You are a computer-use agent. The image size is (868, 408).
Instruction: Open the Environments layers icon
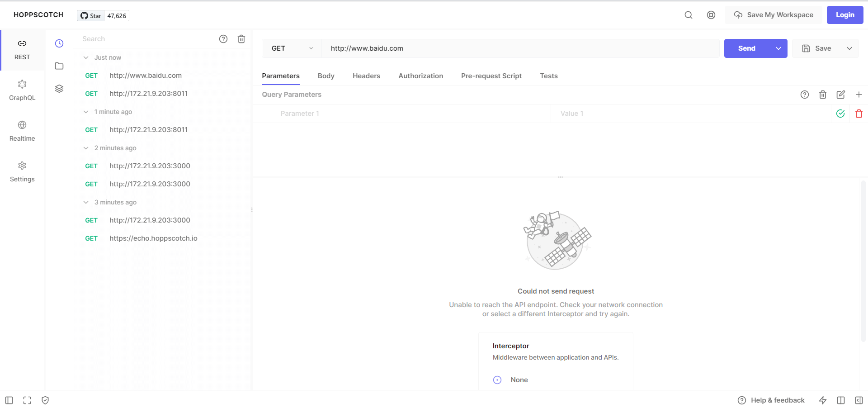(59, 89)
